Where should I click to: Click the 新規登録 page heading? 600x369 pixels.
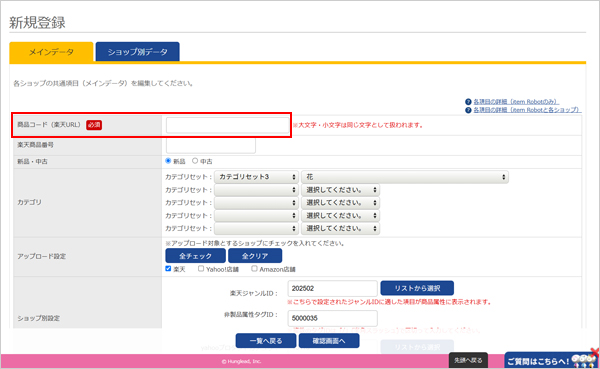click(x=38, y=23)
